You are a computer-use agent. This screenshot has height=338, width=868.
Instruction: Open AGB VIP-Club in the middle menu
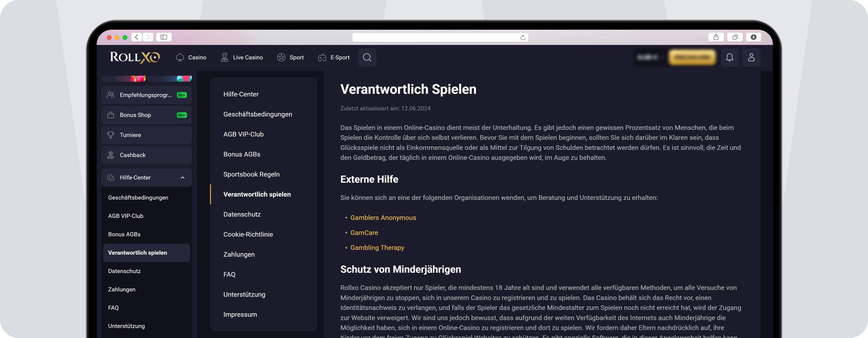click(x=243, y=134)
